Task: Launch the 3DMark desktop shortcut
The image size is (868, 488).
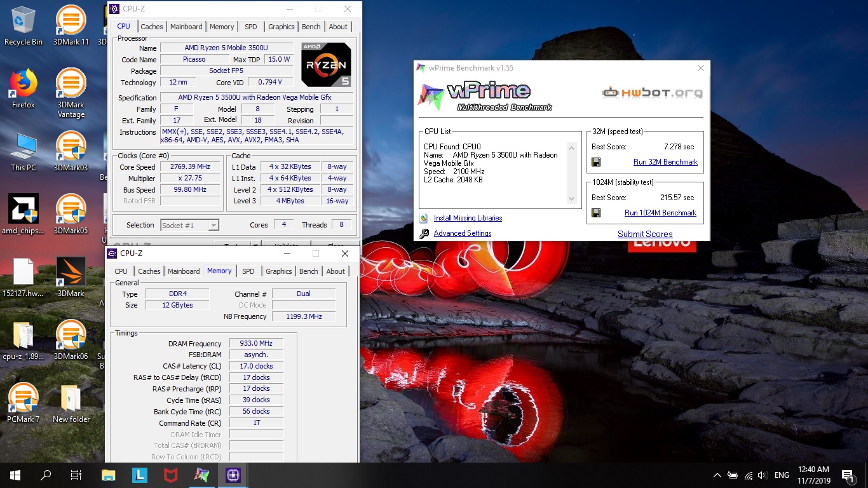Action: point(71,277)
